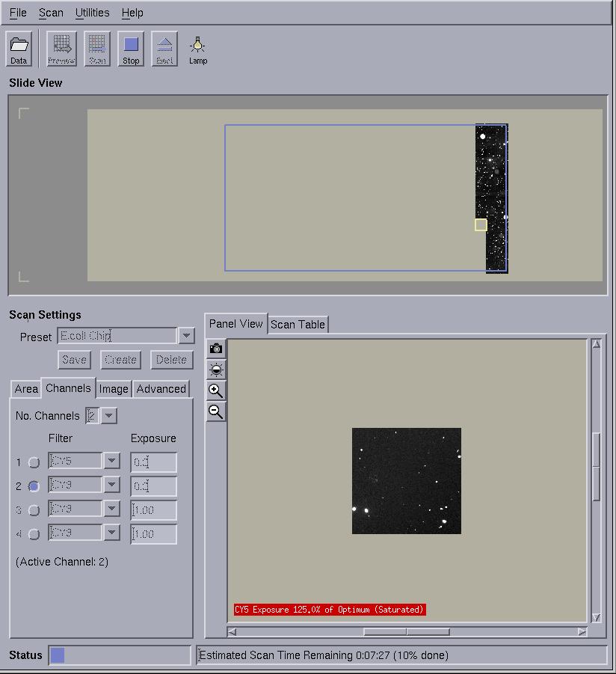Expand the Preset dropdown arrow

[x=186, y=337]
